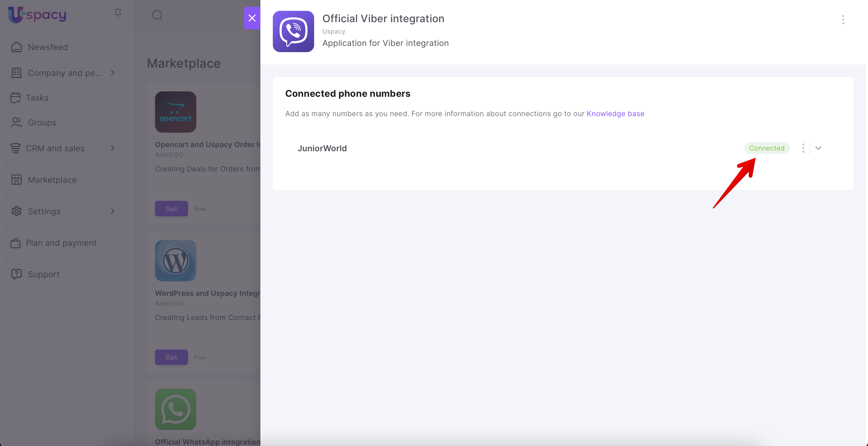Click the pin sidebar icon

[118, 13]
